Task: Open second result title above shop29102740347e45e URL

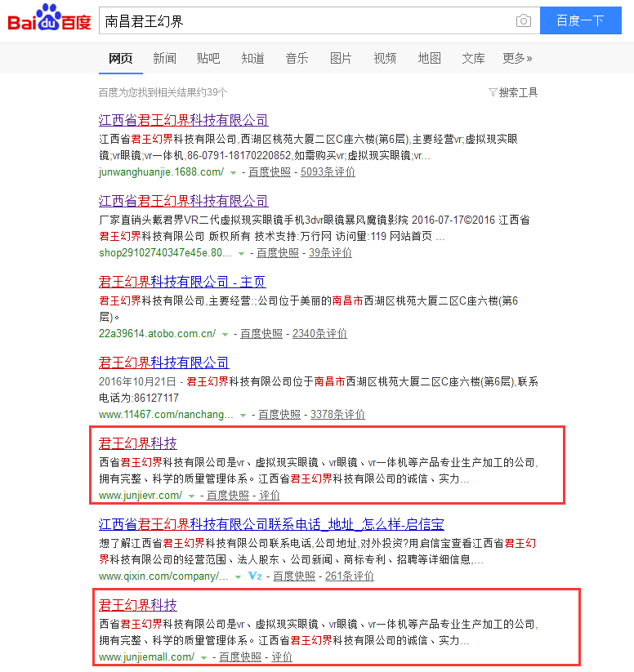Action: point(184,201)
